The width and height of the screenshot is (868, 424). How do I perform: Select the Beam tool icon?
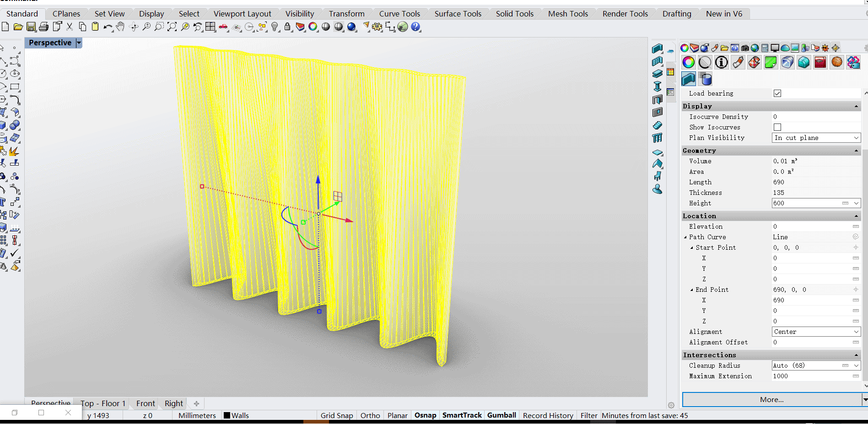click(658, 74)
